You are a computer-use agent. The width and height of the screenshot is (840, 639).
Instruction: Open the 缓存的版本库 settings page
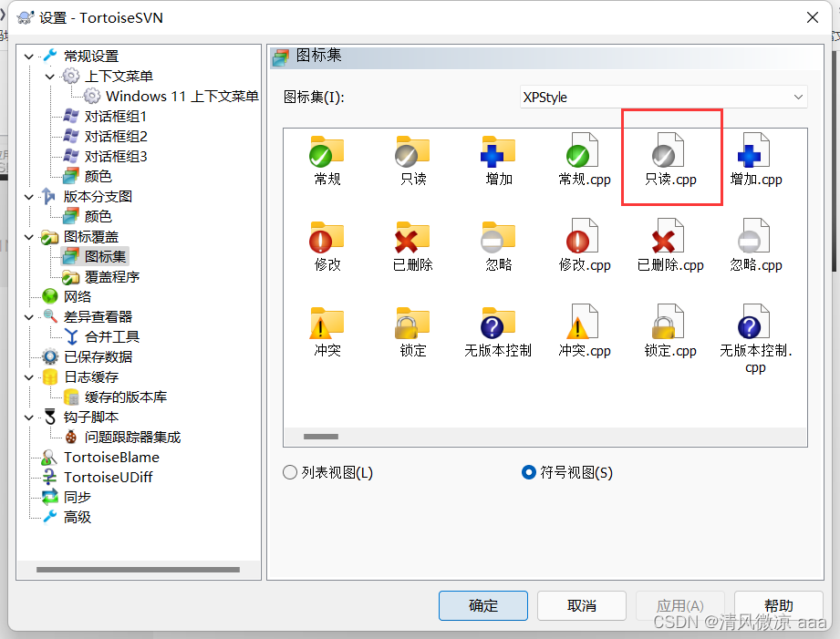tap(126, 397)
